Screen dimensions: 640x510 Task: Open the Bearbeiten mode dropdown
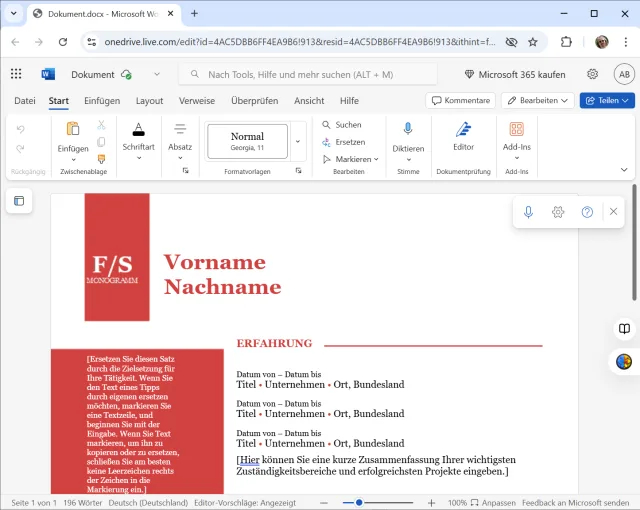538,100
